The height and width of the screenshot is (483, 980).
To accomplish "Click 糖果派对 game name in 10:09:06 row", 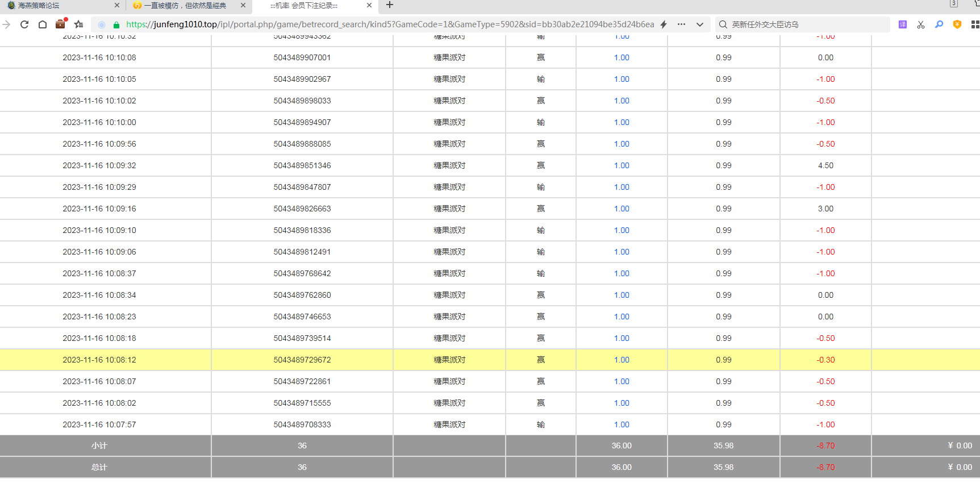I will 449,252.
